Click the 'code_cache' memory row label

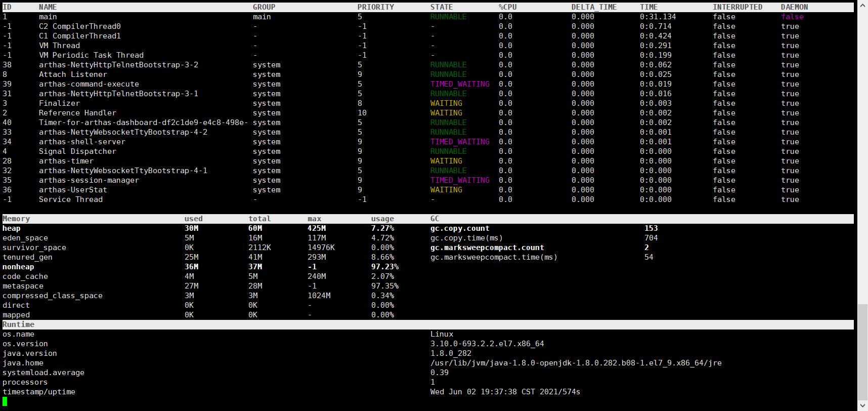(x=25, y=276)
